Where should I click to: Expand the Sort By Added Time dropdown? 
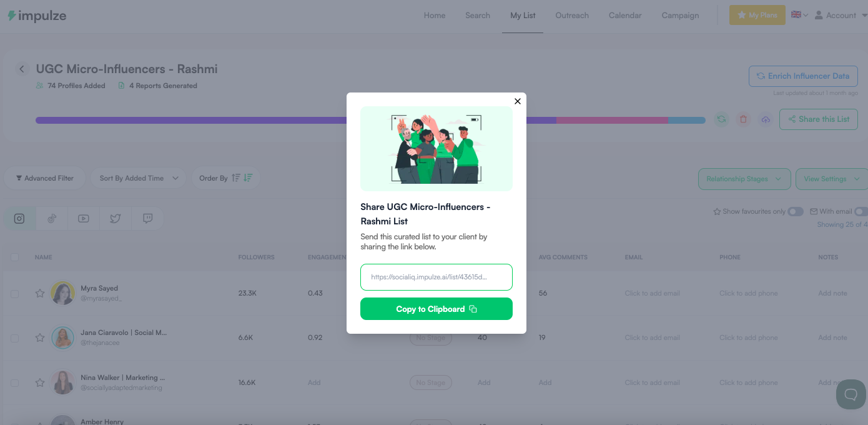point(139,178)
